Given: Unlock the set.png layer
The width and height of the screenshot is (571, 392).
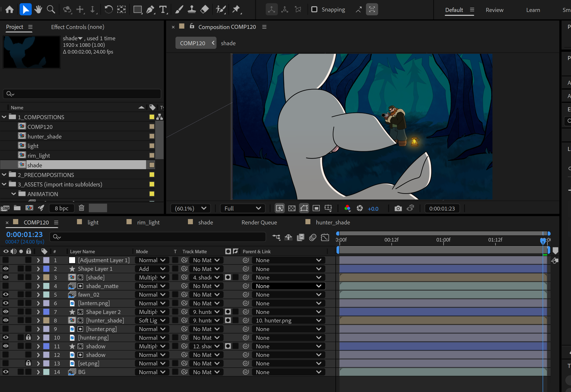Looking at the screenshot, I should click(x=29, y=363).
